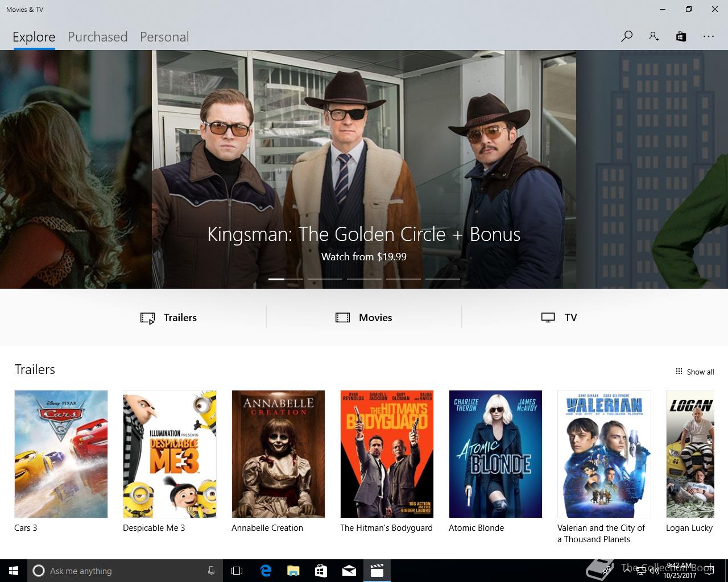Go to previous featured banner on left
The width and height of the screenshot is (728, 582).
[x=76, y=169]
